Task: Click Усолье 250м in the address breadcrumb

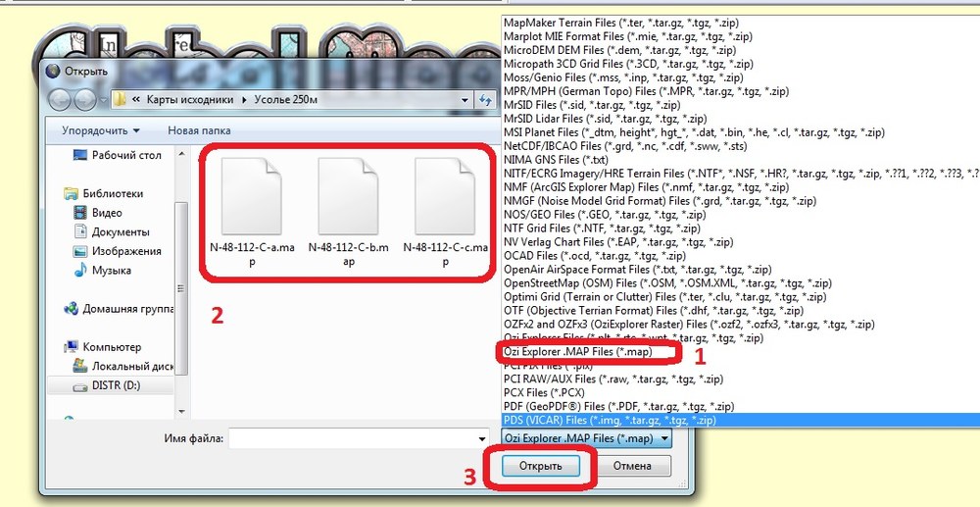Action: pyautogui.click(x=287, y=99)
